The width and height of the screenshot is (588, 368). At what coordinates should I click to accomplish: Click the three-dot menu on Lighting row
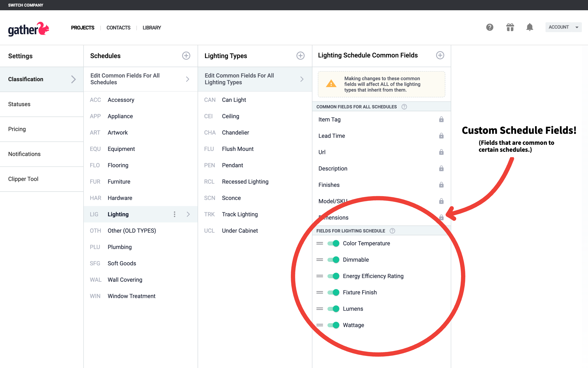[175, 214]
